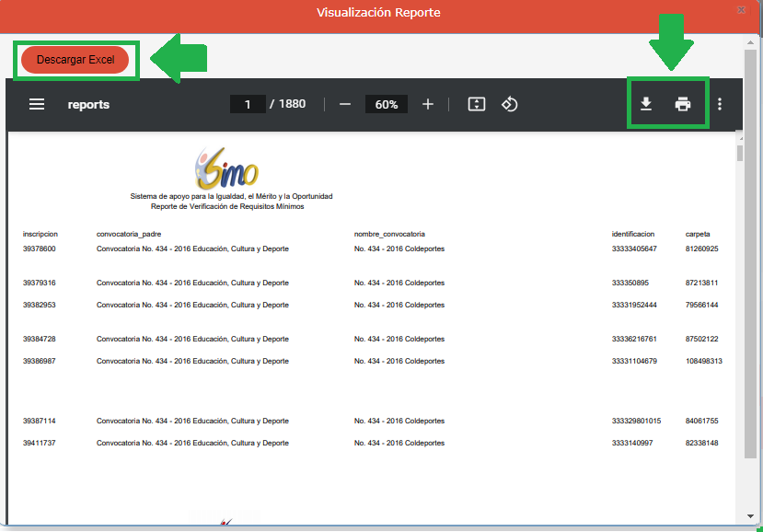The width and height of the screenshot is (763, 532).
Task: Select the current page number field
Action: point(248,105)
